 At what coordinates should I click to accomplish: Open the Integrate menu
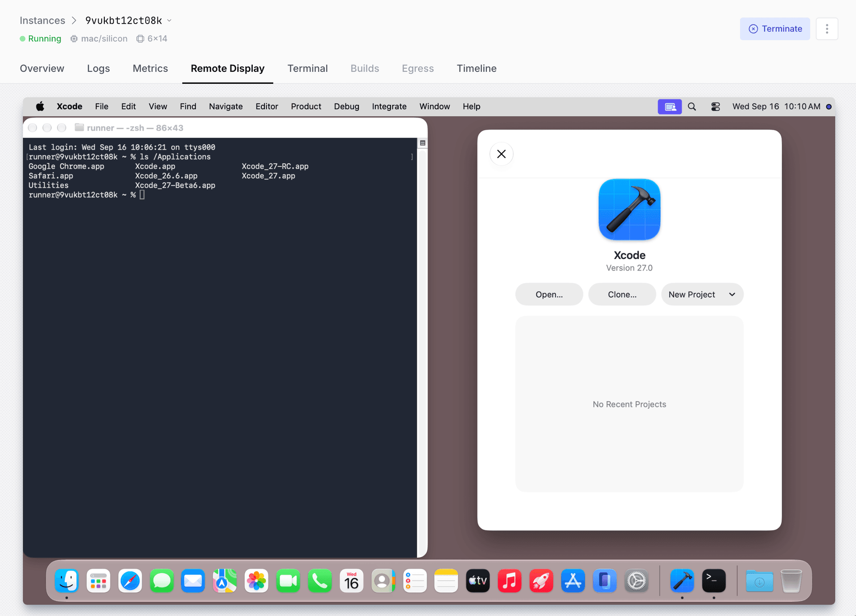pos(389,107)
